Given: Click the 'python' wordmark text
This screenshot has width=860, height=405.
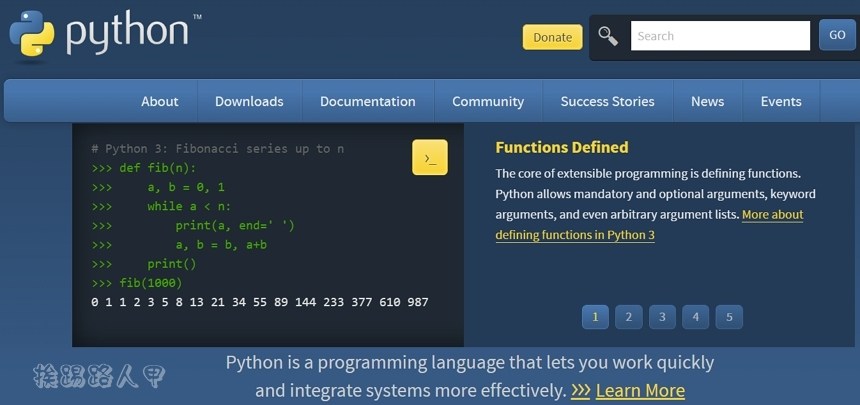Looking at the screenshot, I should click(x=127, y=34).
